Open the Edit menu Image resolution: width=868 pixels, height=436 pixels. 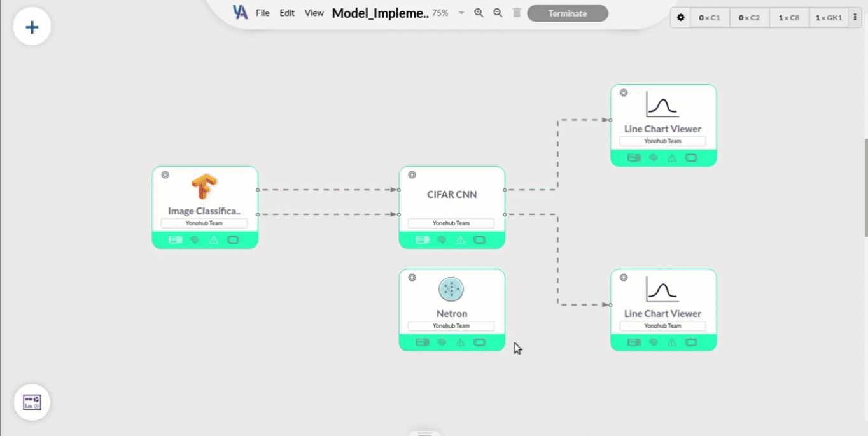(x=287, y=13)
